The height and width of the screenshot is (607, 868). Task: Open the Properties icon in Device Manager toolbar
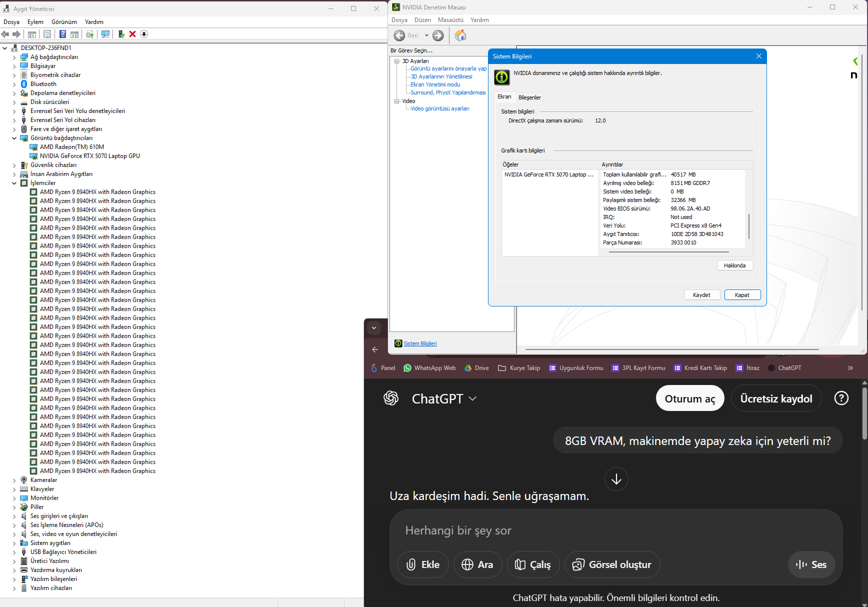tap(47, 34)
